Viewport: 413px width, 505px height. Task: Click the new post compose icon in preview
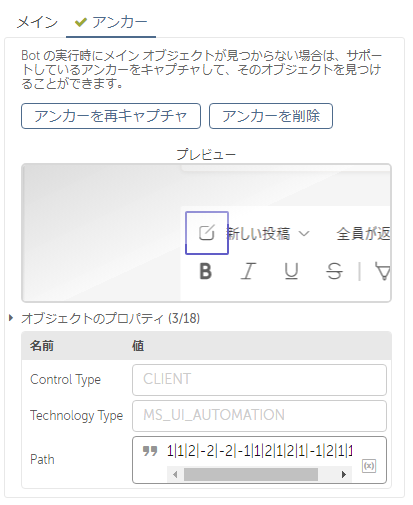coord(206,233)
